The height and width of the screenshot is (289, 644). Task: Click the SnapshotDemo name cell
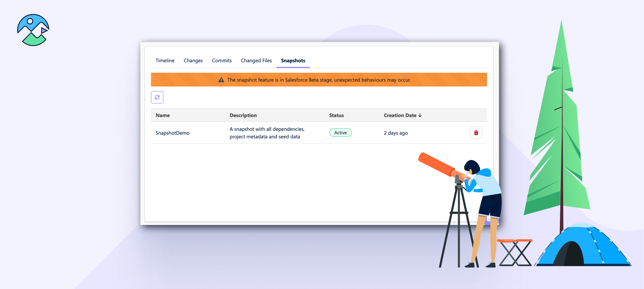[x=173, y=133]
